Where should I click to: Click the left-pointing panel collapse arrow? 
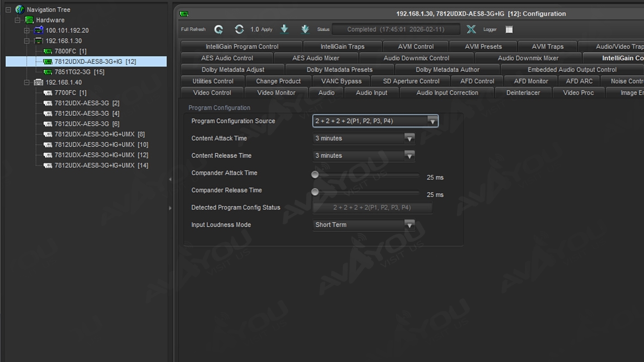[x=170, y=179]
